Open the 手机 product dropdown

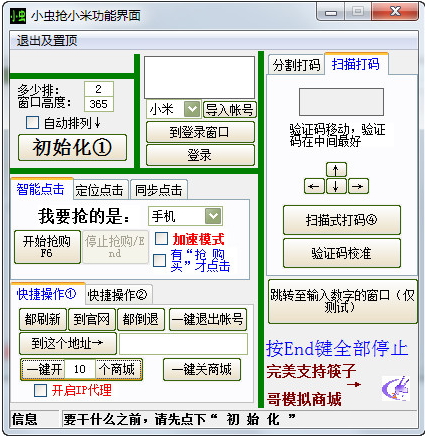213,216
